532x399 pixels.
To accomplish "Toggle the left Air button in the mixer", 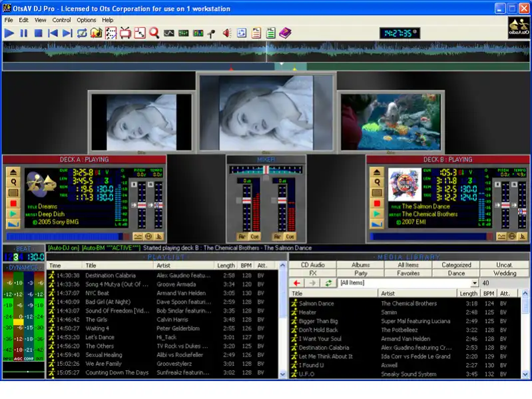I will pyautogui.click(x=242, y=236).
